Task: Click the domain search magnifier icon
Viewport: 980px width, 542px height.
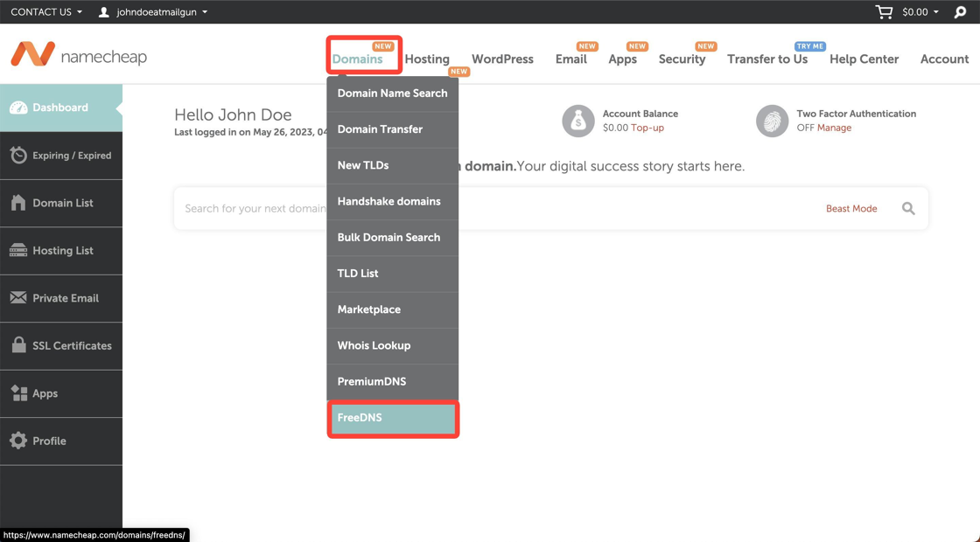Action: tap(908, 209)
